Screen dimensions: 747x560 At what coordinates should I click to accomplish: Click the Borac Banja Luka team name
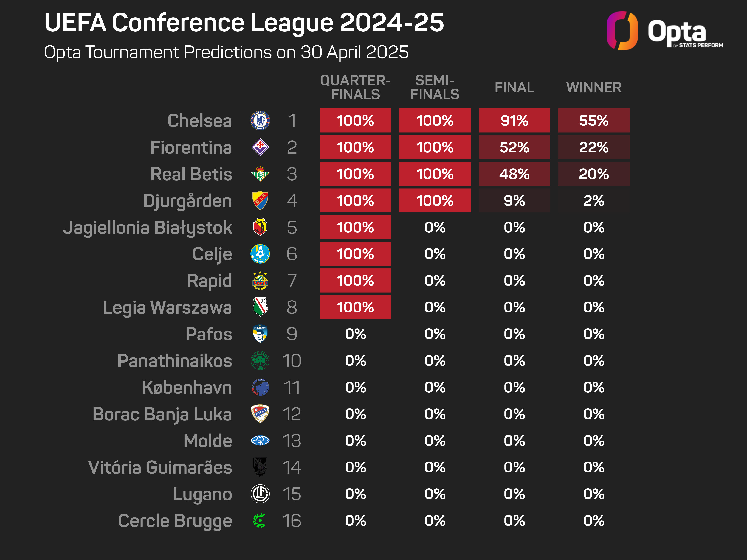[x=162, y=414]
